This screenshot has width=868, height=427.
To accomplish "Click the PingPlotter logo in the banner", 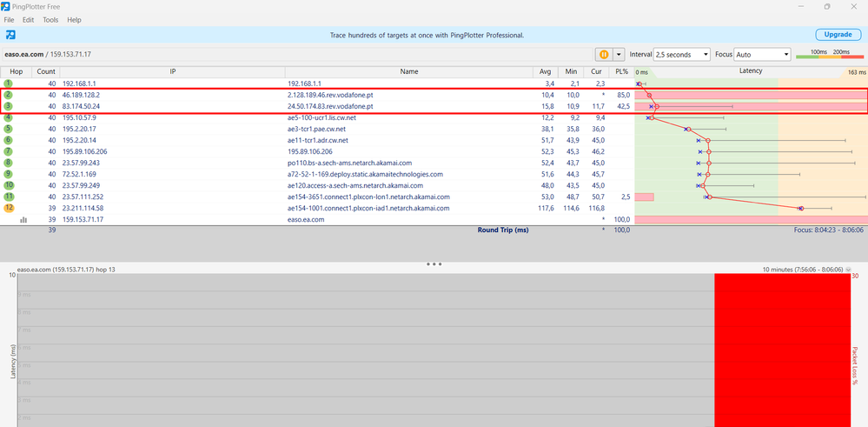I will click(10, 35).
